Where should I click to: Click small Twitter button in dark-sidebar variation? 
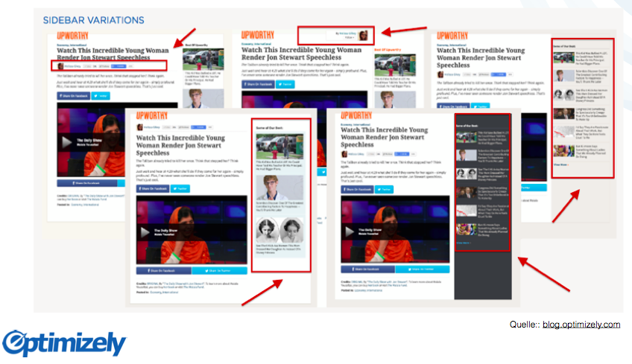[384, 189]
